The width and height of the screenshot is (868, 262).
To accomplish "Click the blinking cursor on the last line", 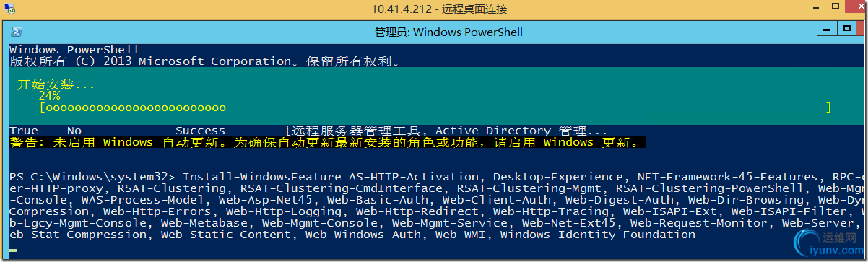I will 13,250.
